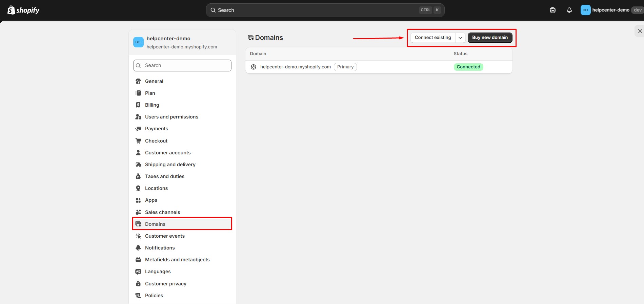Focus the settings sidebar Search field

pyautogui.click(x=182, y=65)
